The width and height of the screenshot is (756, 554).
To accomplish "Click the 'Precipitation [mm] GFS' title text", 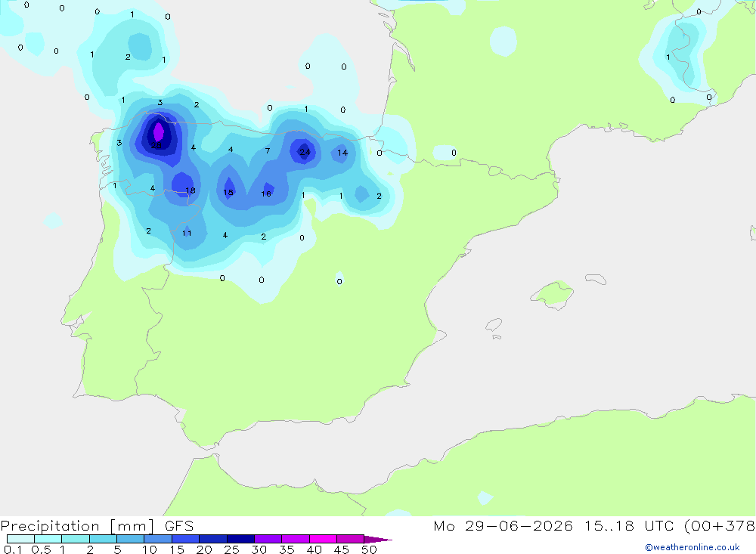I will (97, 526).
